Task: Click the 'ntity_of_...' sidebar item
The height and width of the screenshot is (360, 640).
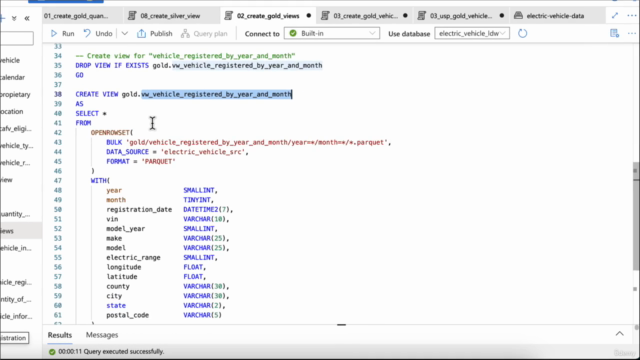Action: 16,299
